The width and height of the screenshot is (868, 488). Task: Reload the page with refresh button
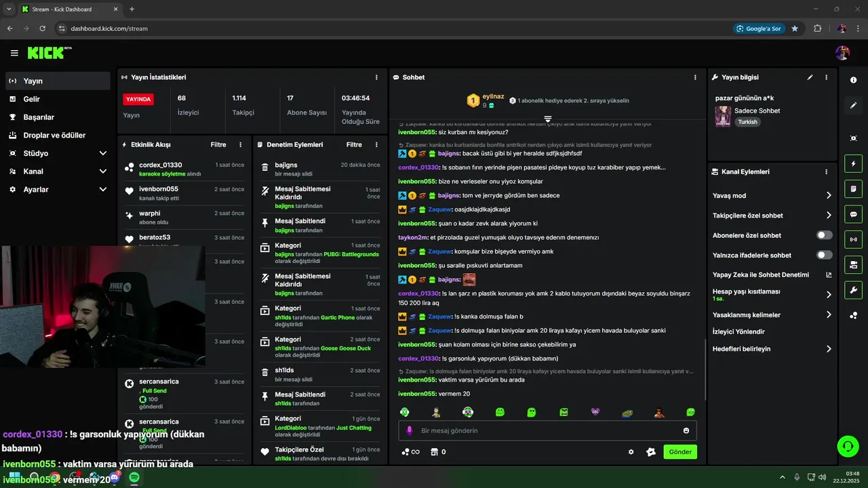point(43,28)
